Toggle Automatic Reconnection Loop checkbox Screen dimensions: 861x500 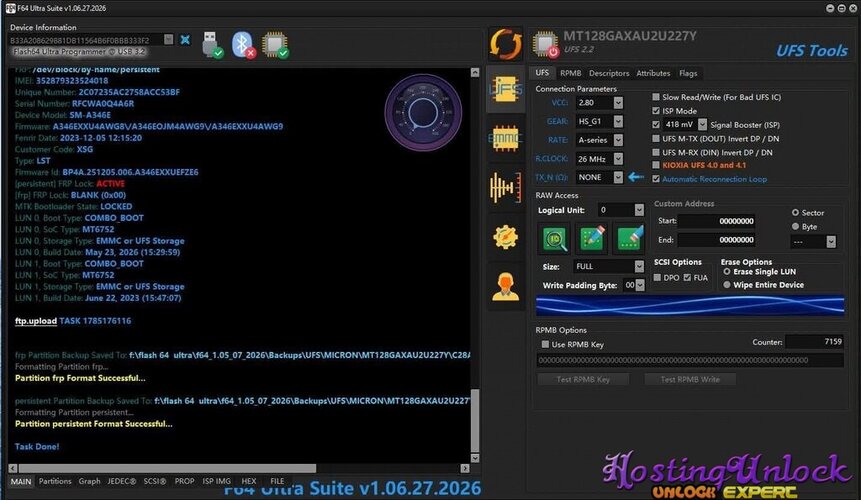coord(656,178)
